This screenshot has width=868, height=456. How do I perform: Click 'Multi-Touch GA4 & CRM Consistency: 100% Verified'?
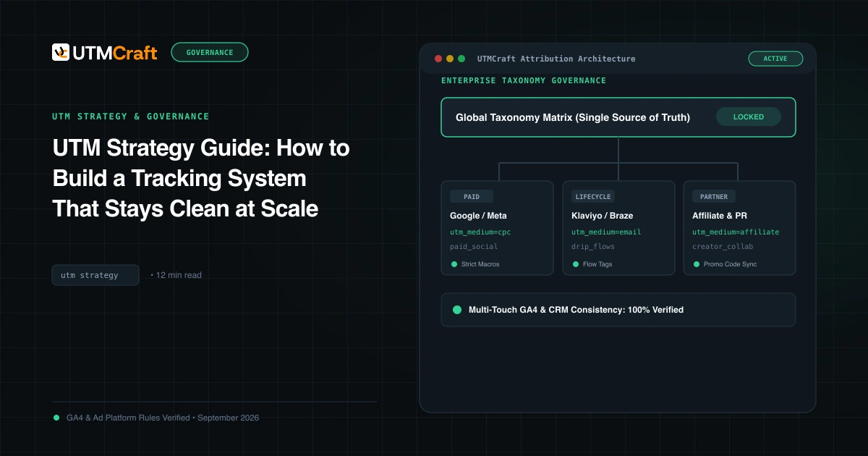(576, 310)
